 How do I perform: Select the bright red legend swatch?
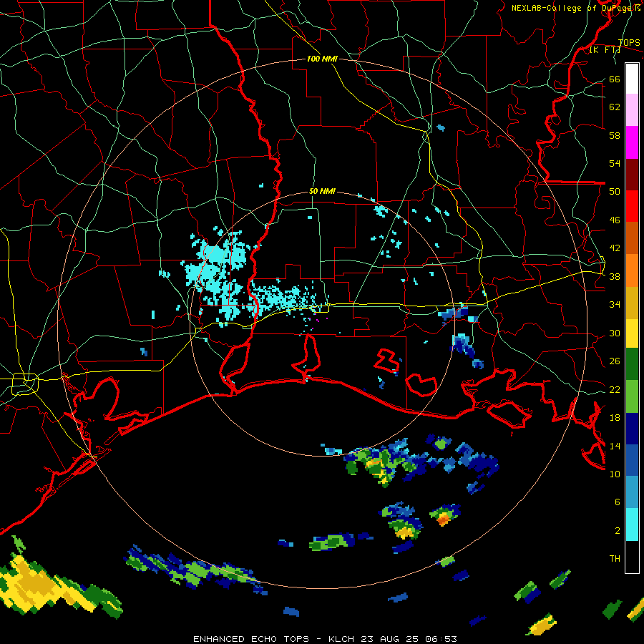632,206
